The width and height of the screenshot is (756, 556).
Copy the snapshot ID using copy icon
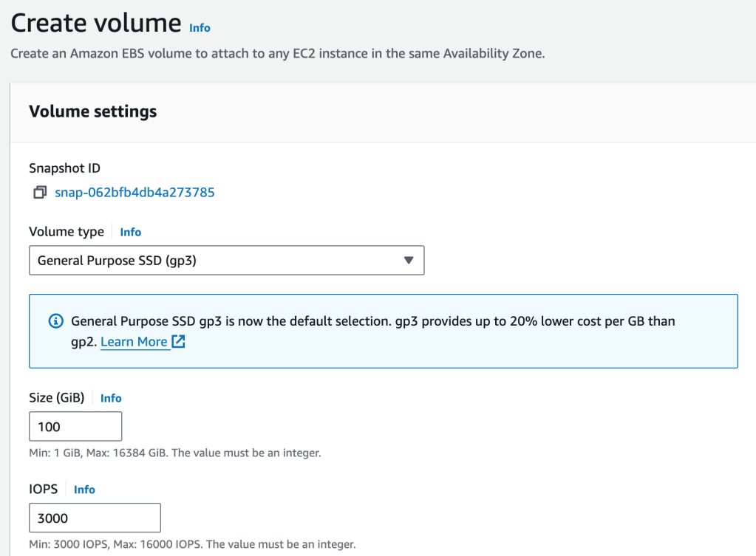pyautogui.click(x=40, y=193)
